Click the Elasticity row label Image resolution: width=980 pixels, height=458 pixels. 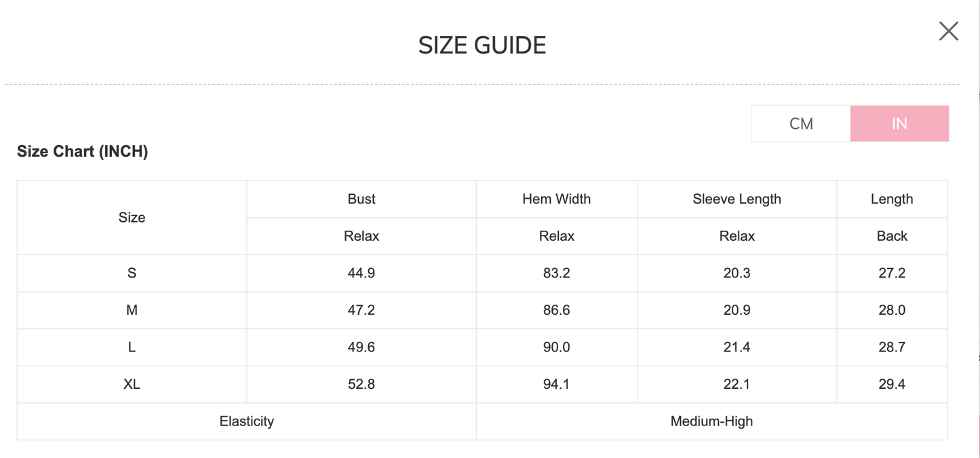tap(246, 421)
